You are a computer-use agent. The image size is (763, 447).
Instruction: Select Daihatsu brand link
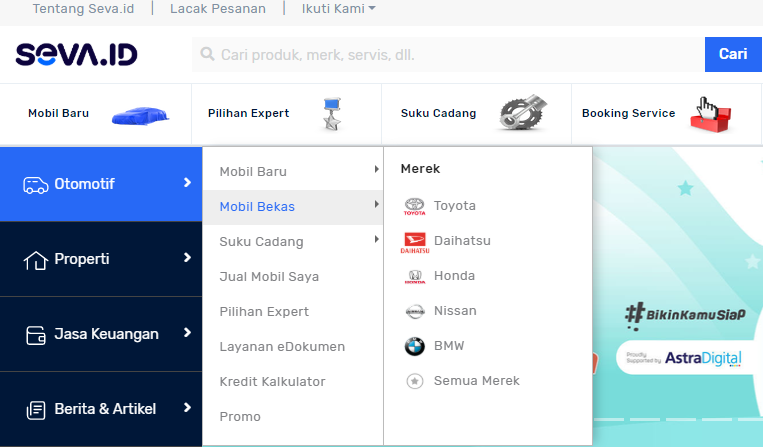point(462,241)
